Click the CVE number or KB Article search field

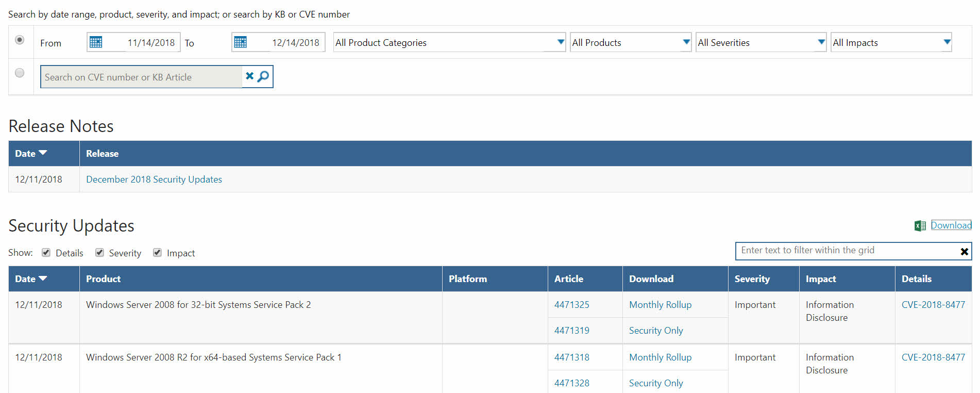[x=141, y=77]
